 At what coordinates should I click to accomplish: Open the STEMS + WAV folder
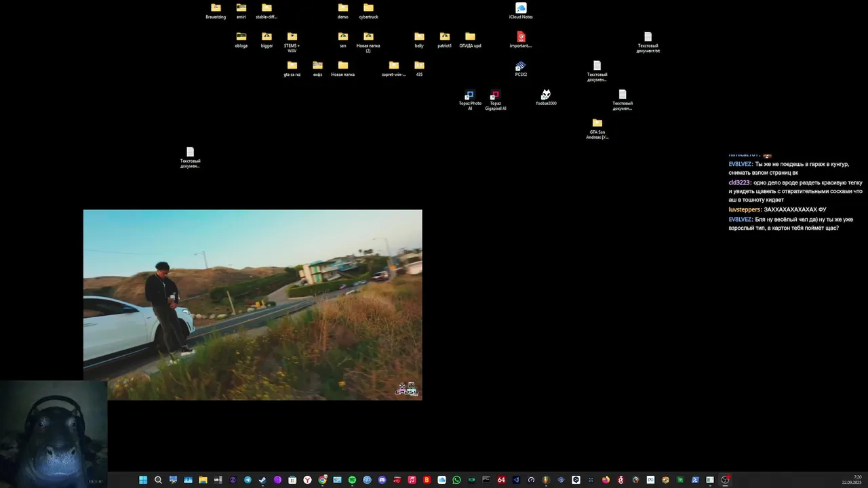[x=292, y=42]
